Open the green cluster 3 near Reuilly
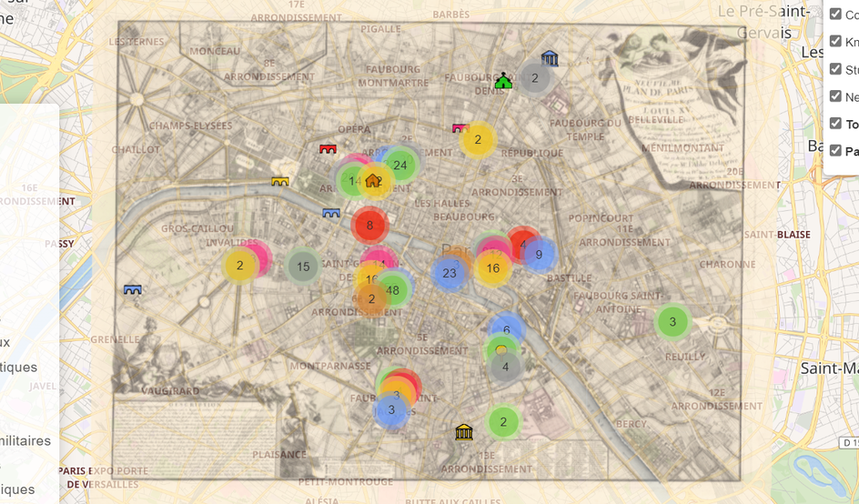859x504 pixels. (x=672, y=322)
